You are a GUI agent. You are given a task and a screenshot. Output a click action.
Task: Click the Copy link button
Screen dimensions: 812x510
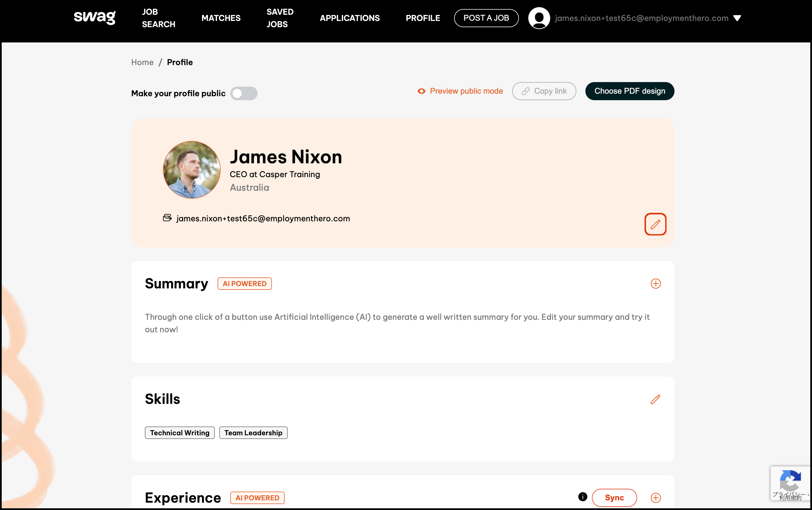[x=544, y=91]
